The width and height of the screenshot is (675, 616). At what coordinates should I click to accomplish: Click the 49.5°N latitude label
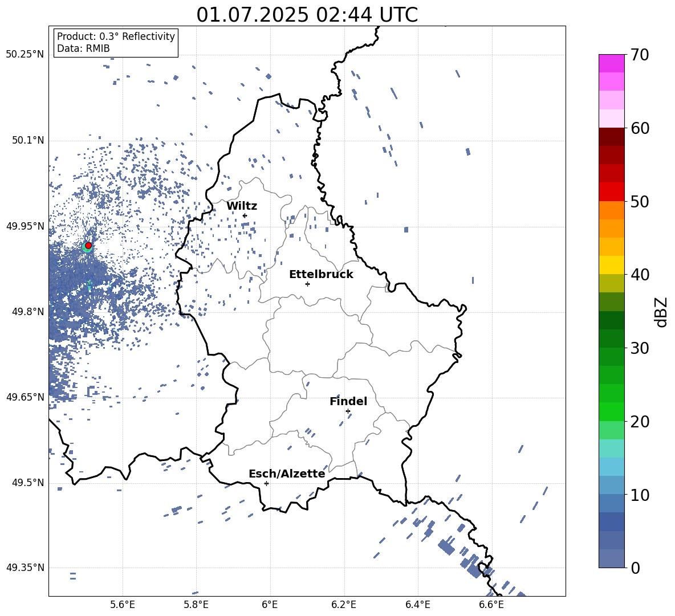coord(27,483)
